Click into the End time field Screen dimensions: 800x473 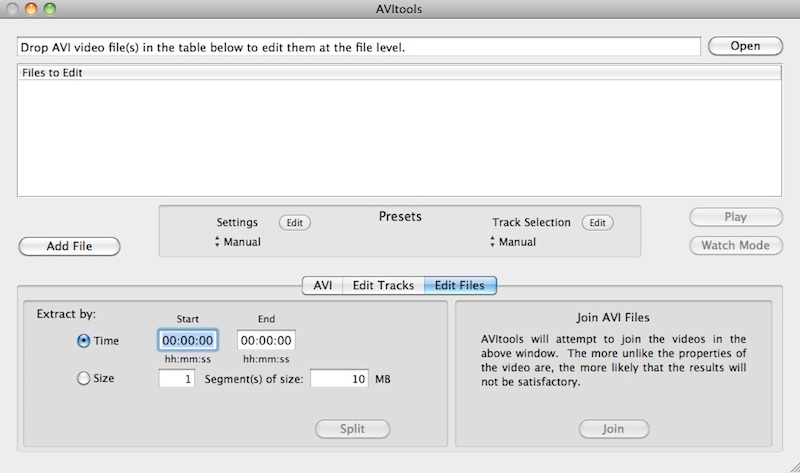coord(266,341)
